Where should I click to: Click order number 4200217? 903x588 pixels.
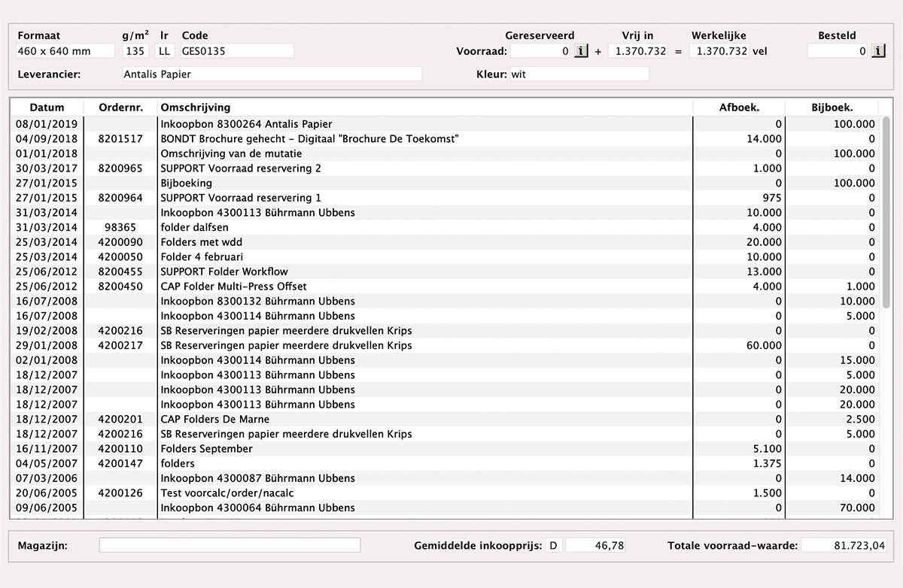coord(120,345)
